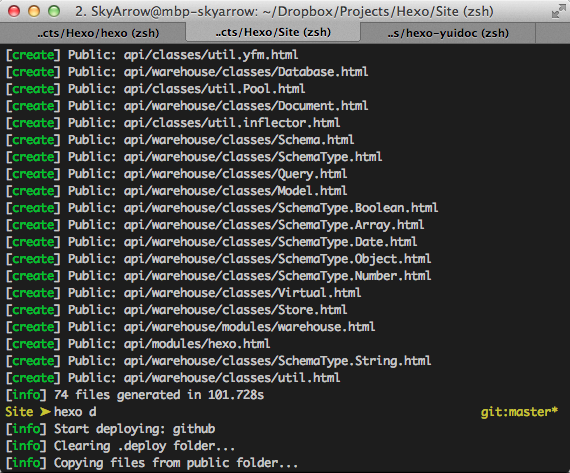The image size is (570, 473).
Task: Click the line api/warehouse/classes/Query.html
Action: pos(176,174)
